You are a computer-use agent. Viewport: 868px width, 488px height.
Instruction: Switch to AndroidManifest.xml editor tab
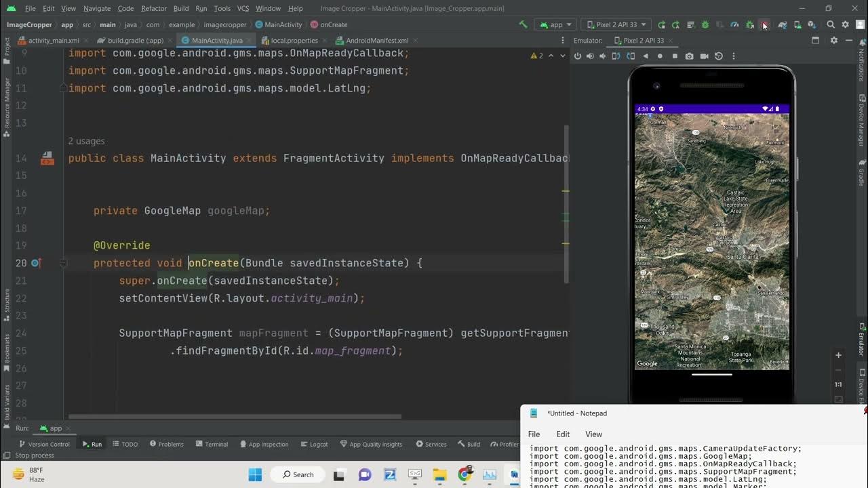(377, 41)
